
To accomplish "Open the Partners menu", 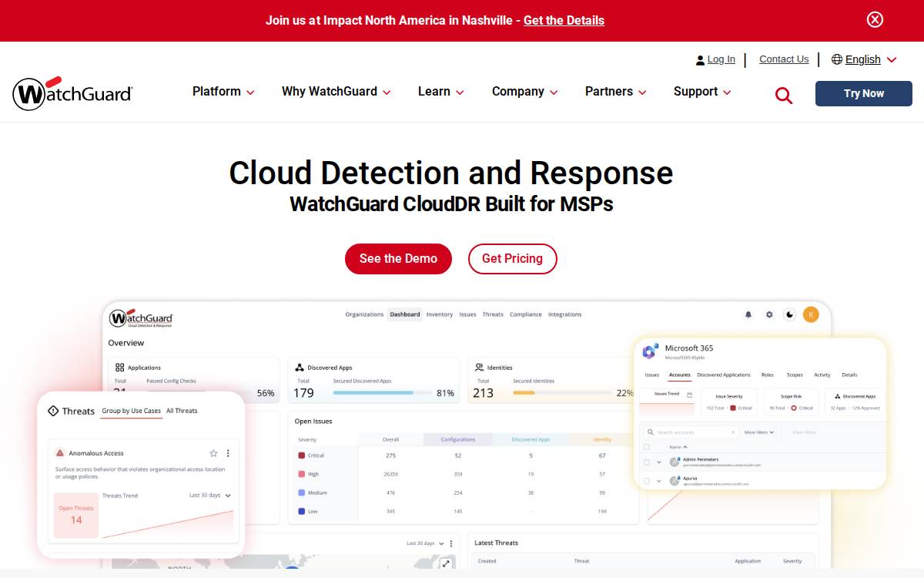I will click(x=616, y=91).
